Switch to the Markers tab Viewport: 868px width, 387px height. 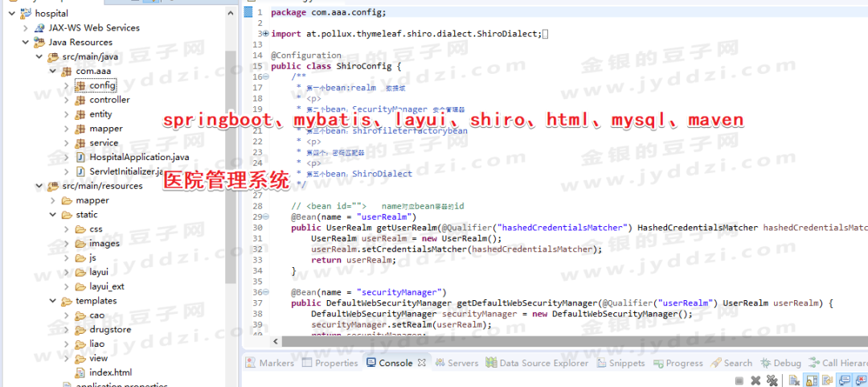click(269, 363)
